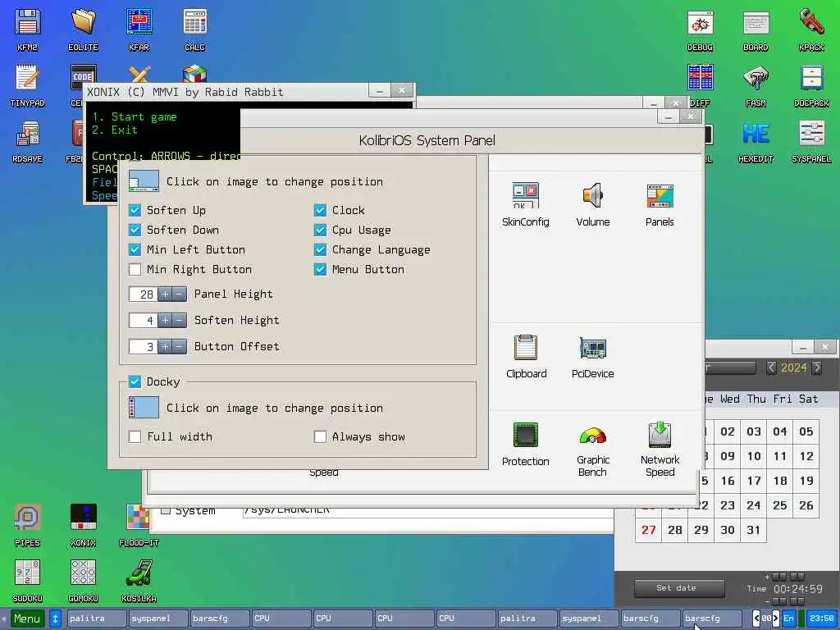Go to previous year in calendar
The width and height of the screenshot is (840, 630).
coord(771,367)
